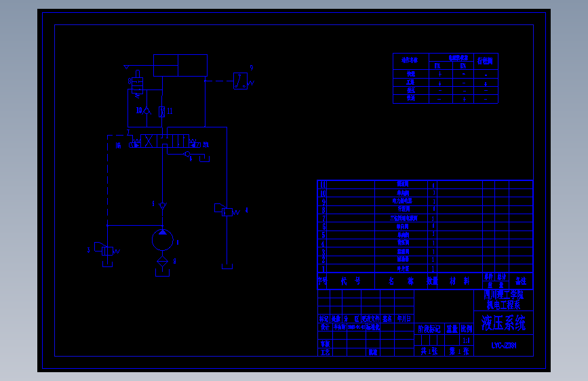Click the scale value 1:1
Image resolution: width=588 pixels, height=381 pixels.
(466, 340)
